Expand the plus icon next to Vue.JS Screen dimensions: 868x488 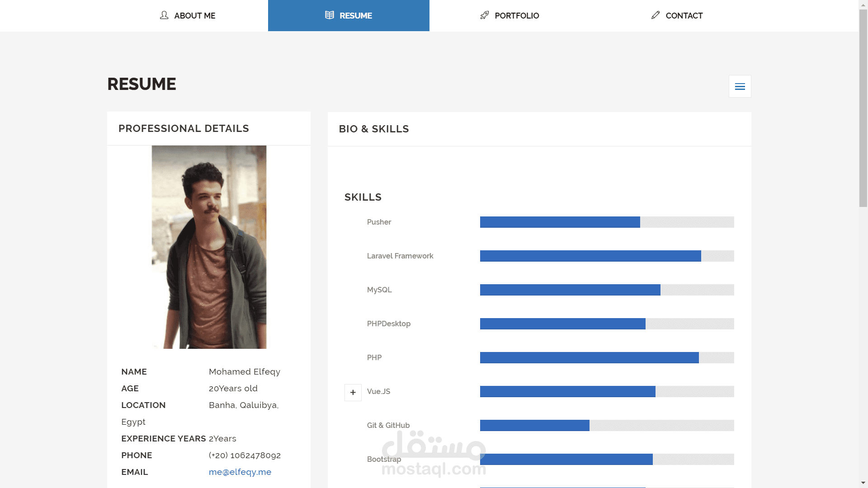[x=353, y=392]
